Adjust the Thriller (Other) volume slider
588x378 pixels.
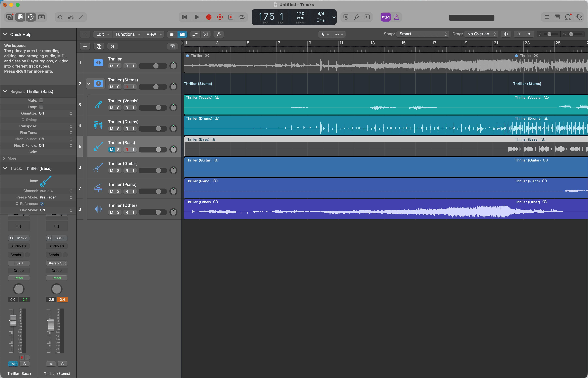pyautogui.click(x=158, y=212)
